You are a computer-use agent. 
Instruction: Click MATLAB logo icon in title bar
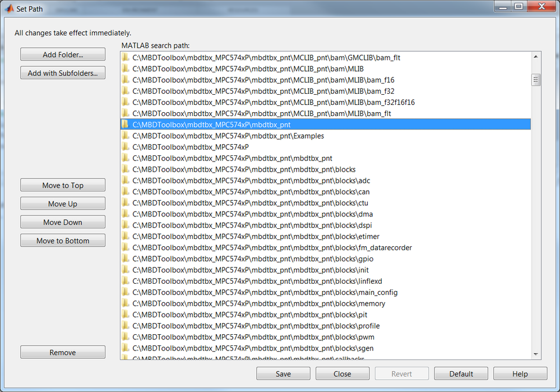(10, 8)
